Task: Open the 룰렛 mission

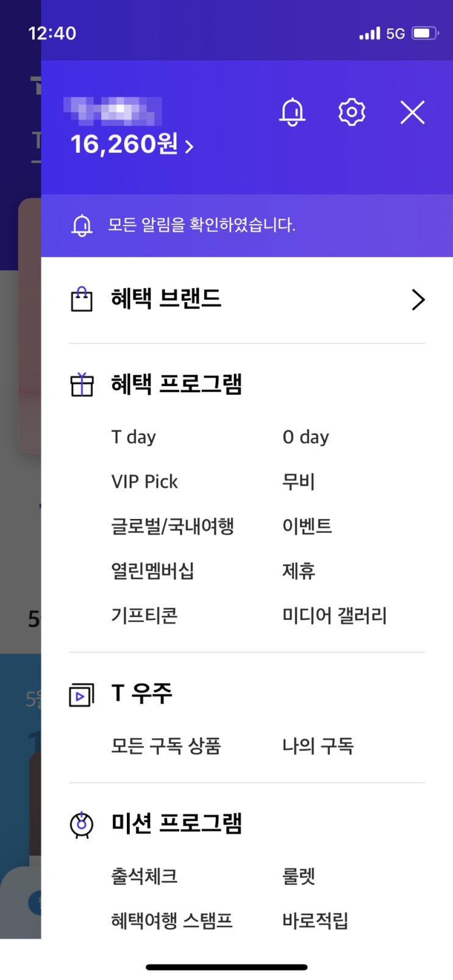Action: [x=299, y=876]
